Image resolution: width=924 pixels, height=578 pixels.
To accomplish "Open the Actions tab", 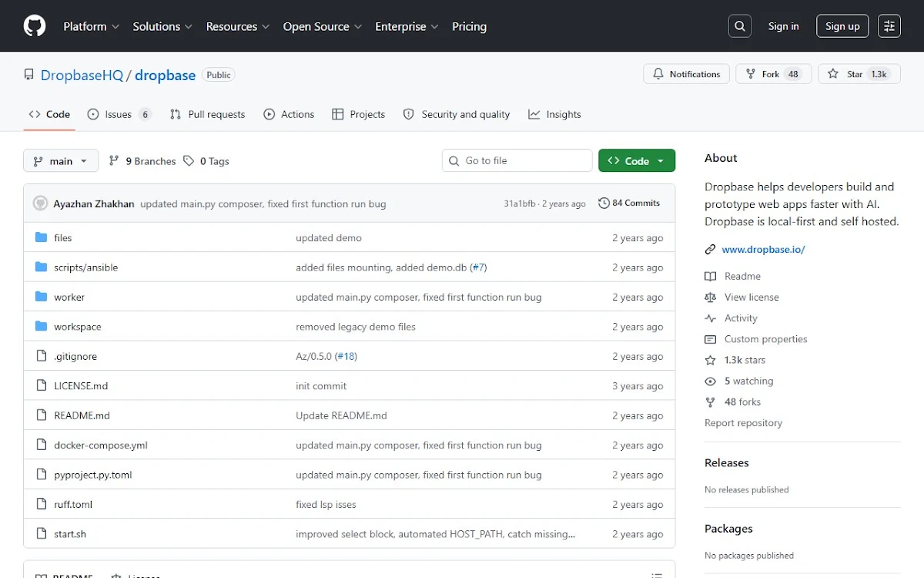I will click(x=289, y=114).
